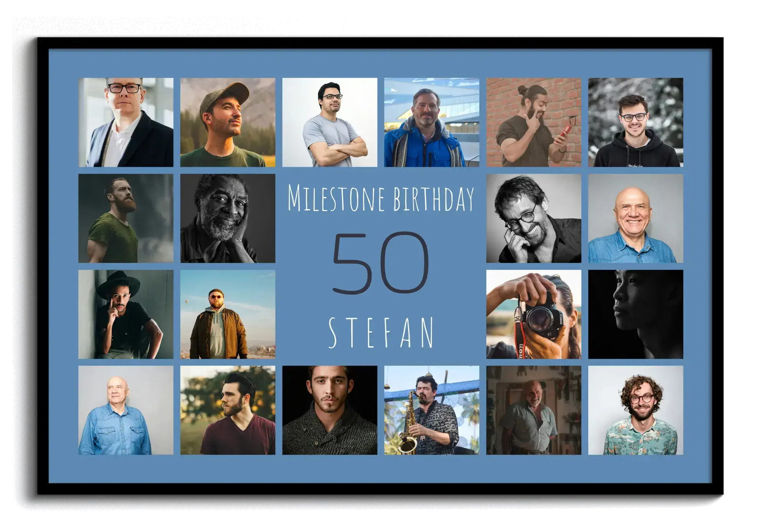761x532 pixels.
Task: Select the curly-haired man in floral shirt
Action: click(635, 410)
